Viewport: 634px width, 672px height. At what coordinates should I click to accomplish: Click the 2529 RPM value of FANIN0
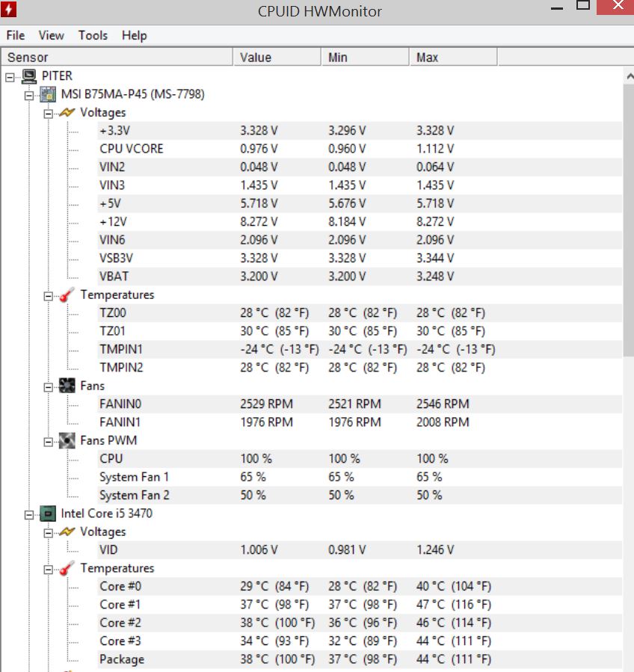tap(266, 404)
